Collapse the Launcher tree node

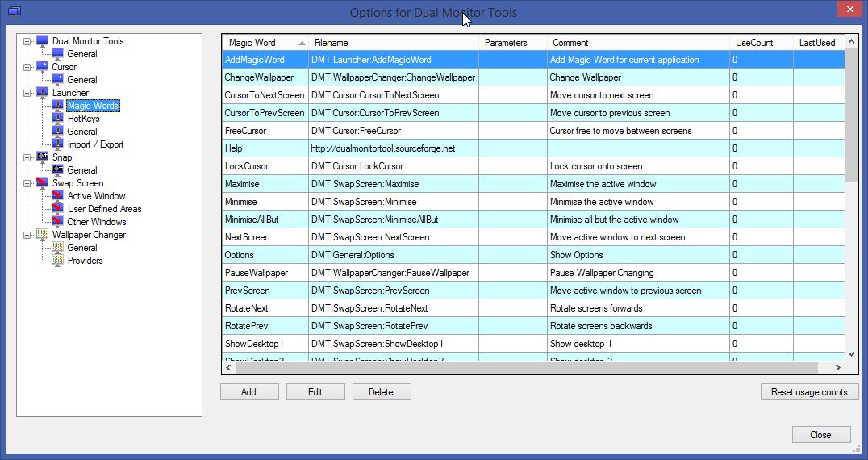click(27, 93)
